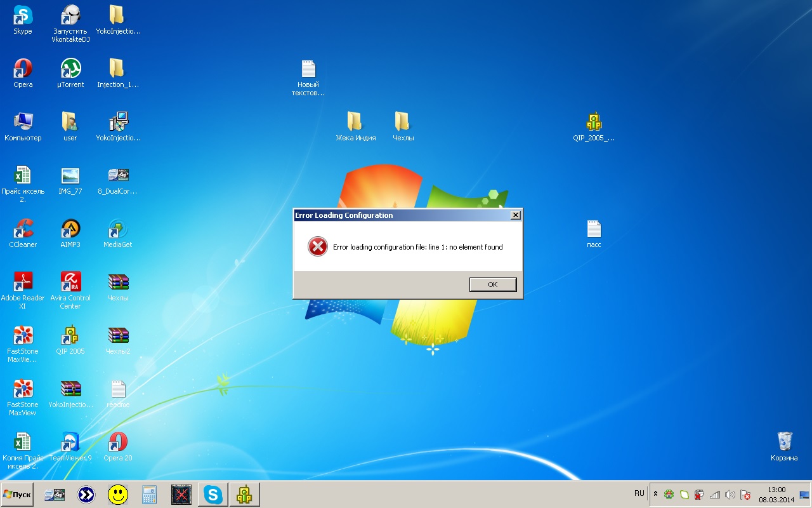Click the clock showing 13:00
Screen dimensions: 812x508
tap(776, 494)
